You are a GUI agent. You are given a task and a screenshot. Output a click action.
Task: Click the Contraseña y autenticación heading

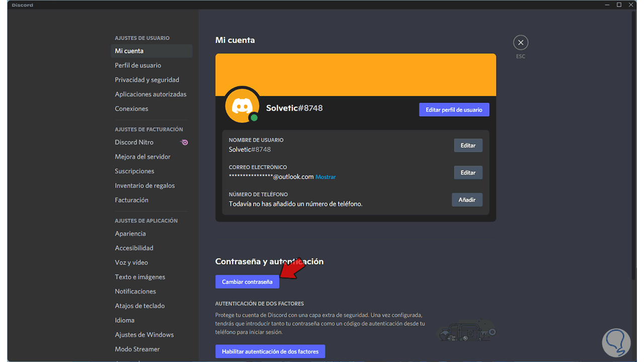pos(269,261)
